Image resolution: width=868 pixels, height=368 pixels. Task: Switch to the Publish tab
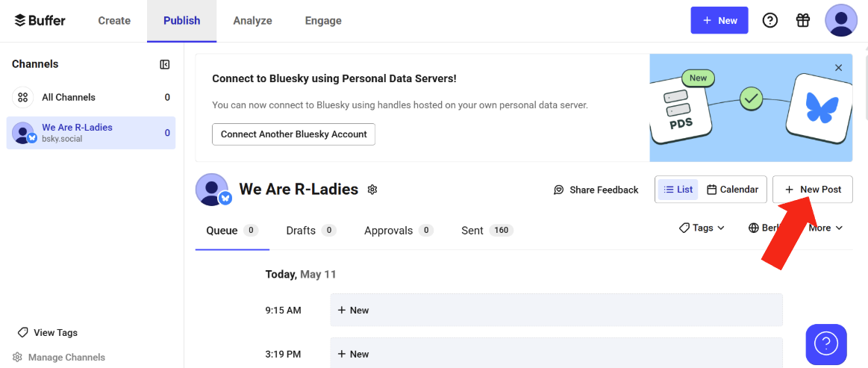pyautogui.click(x=181, y=20)
